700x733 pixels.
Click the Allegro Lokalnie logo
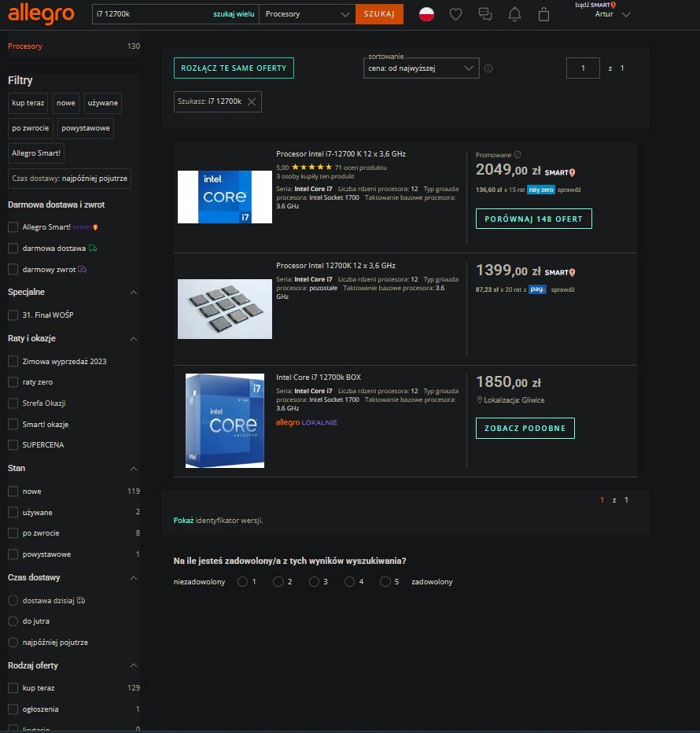(306, 422)
